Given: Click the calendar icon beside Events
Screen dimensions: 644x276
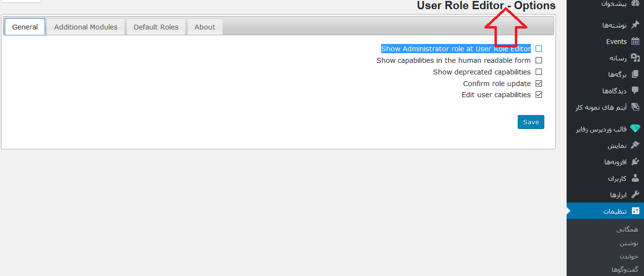Looking at the screenshot, I should click(635, 41).
